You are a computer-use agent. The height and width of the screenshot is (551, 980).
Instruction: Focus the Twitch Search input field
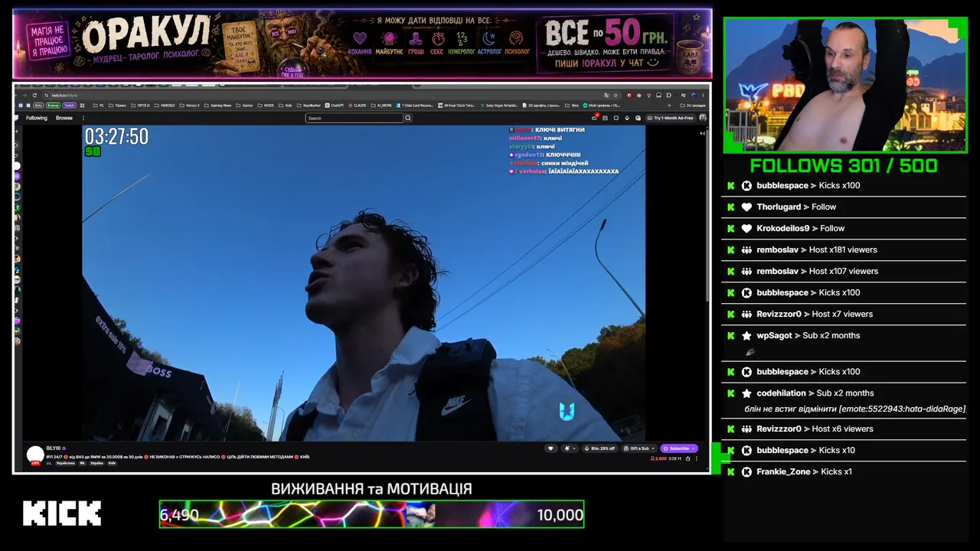[x=354, y=118]
